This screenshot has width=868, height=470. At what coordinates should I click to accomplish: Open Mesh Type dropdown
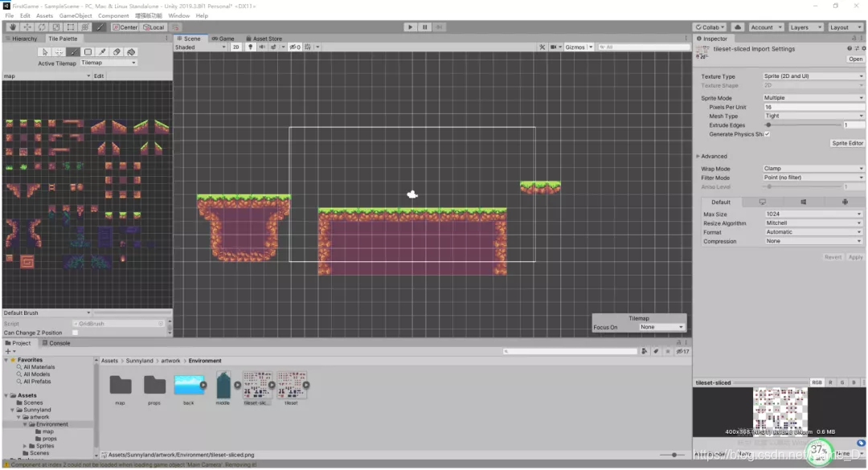813,116
